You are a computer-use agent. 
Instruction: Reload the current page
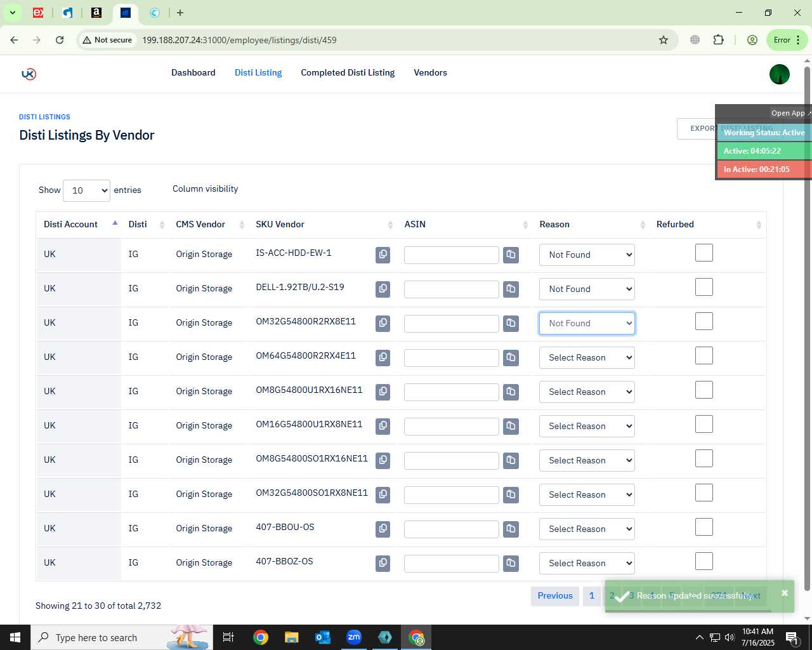(60, 40)
